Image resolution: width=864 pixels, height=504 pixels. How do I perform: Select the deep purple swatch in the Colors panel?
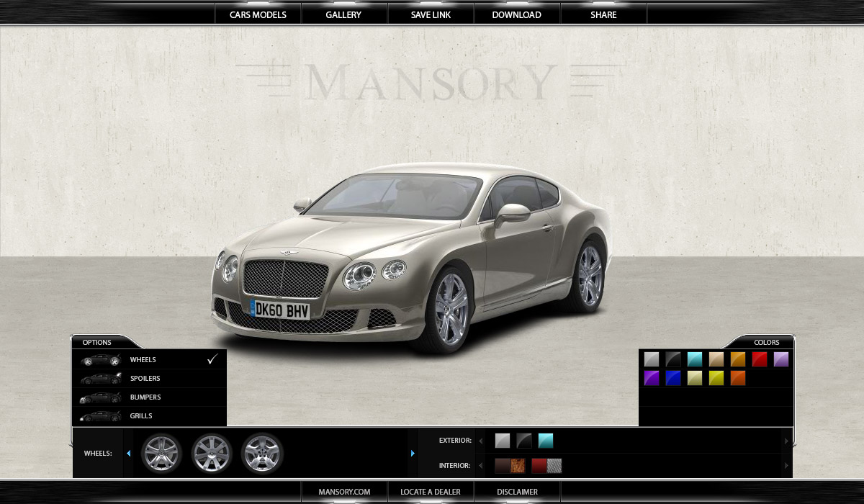click(652, 378)
